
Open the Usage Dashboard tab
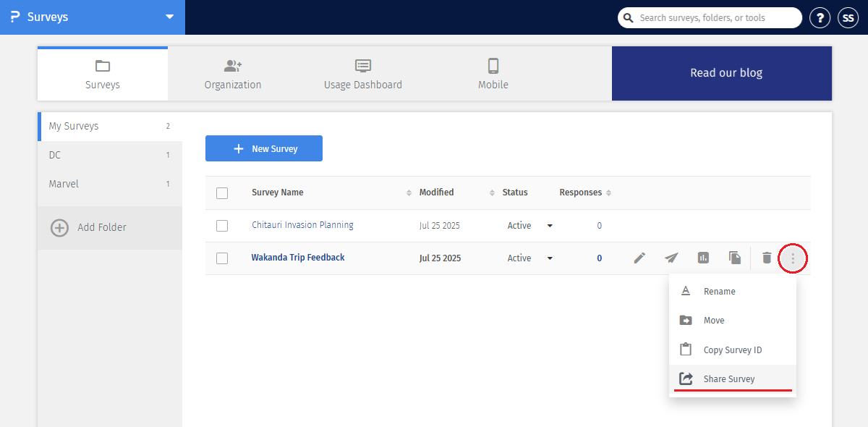[363, 74]
